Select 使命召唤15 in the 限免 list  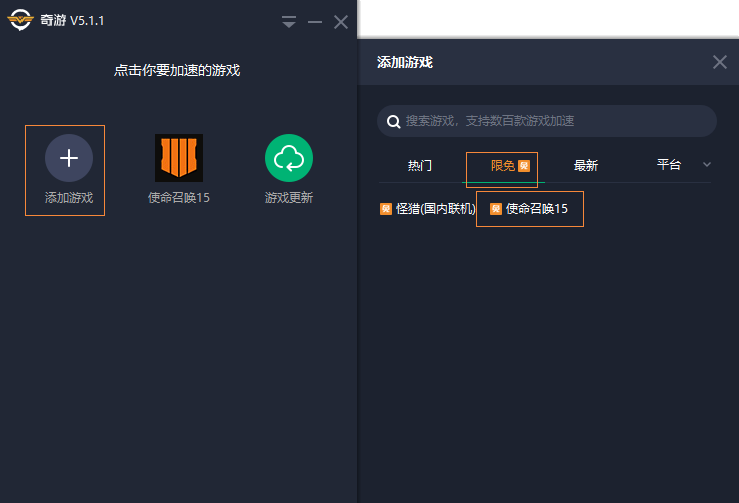(529, 209)
